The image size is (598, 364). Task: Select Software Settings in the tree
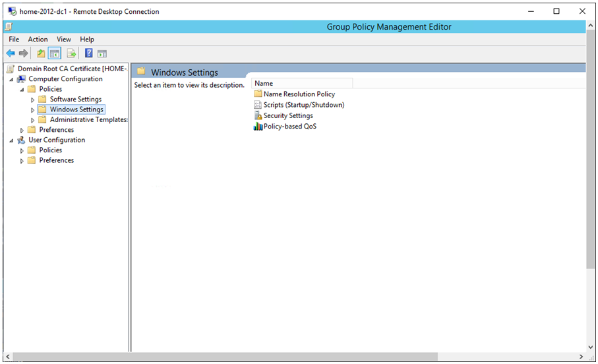click(76, 99)
